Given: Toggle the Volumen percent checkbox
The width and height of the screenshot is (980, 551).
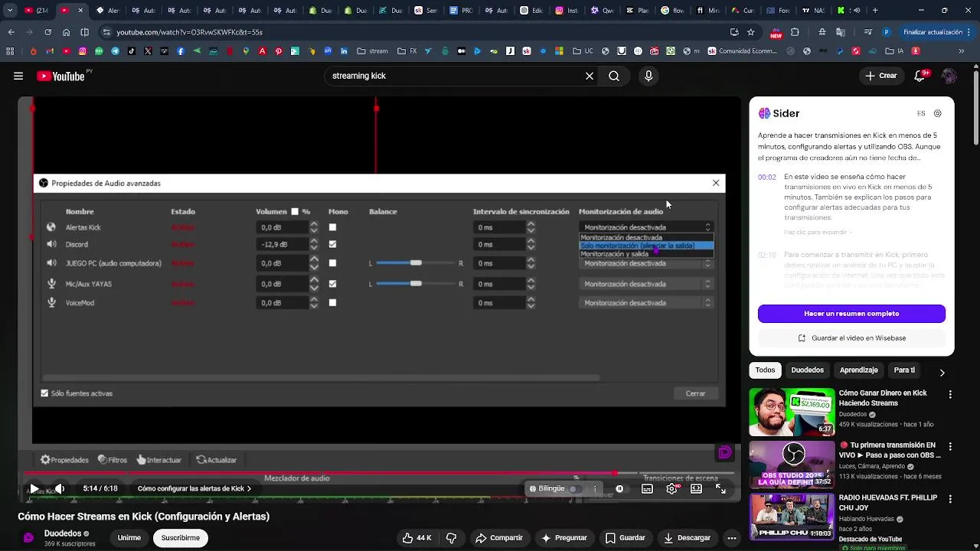Looking at the screenshot, I should coord(295,211).
